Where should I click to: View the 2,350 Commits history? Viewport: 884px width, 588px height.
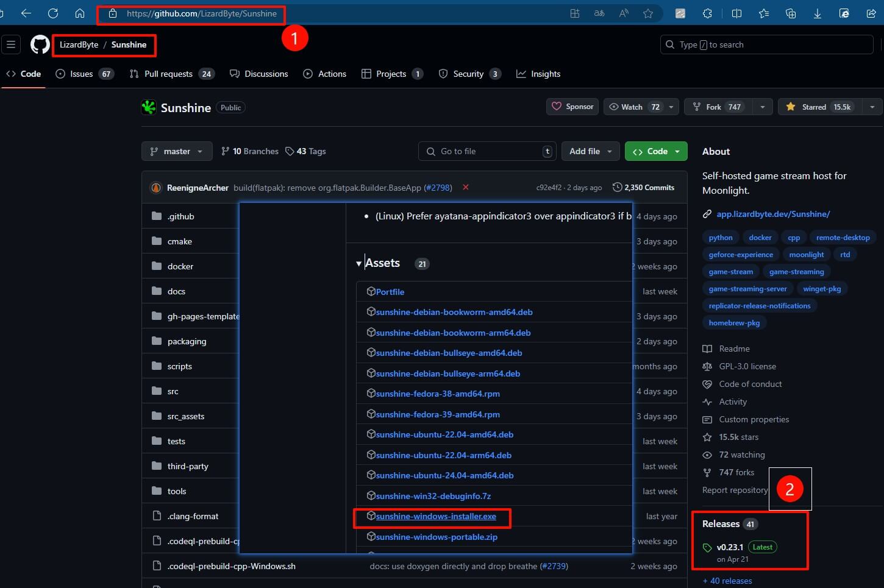[x=644, y=188]
